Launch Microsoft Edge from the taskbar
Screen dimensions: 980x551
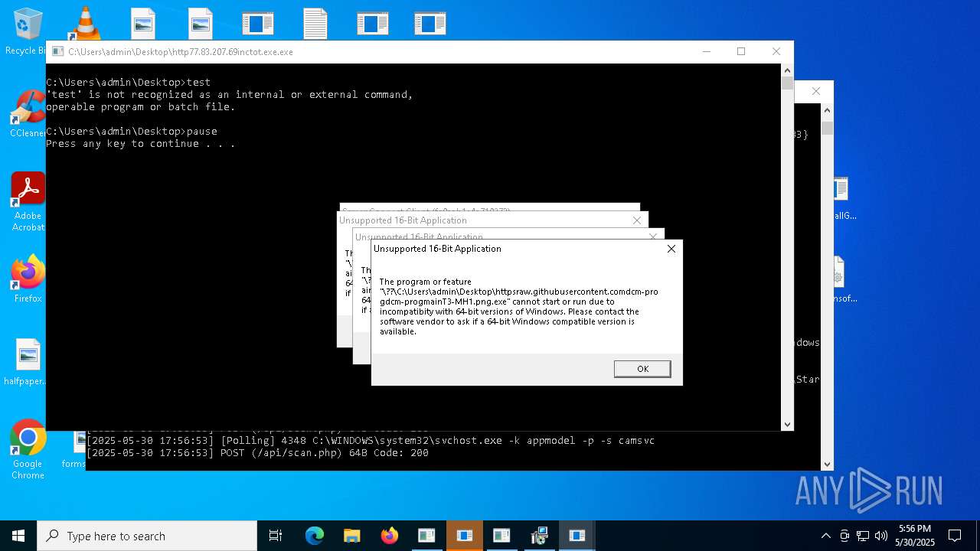tap(315, 536)
